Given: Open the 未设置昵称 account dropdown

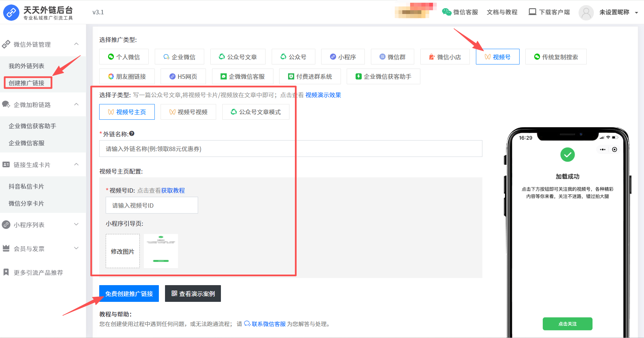Looking at the screenshot, I should pyautogui.click(x=636, y=13).
